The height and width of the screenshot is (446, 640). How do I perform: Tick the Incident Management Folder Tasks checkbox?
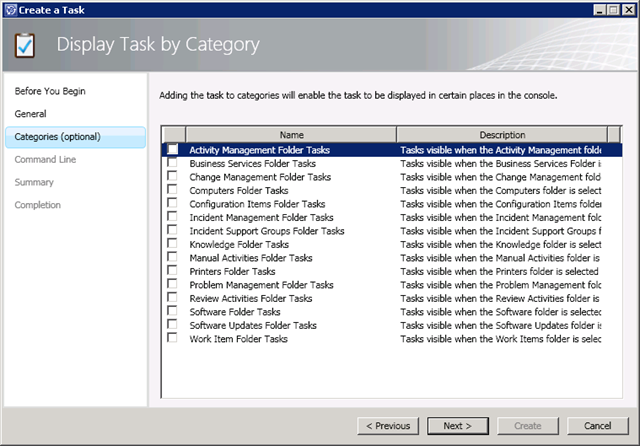point(173,217)
